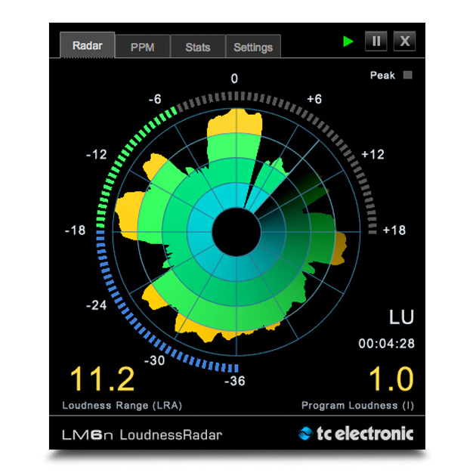Click the Loudness Range (LRA) caption
The height and width of the screenshot is (476, 476).
[122, 405]
